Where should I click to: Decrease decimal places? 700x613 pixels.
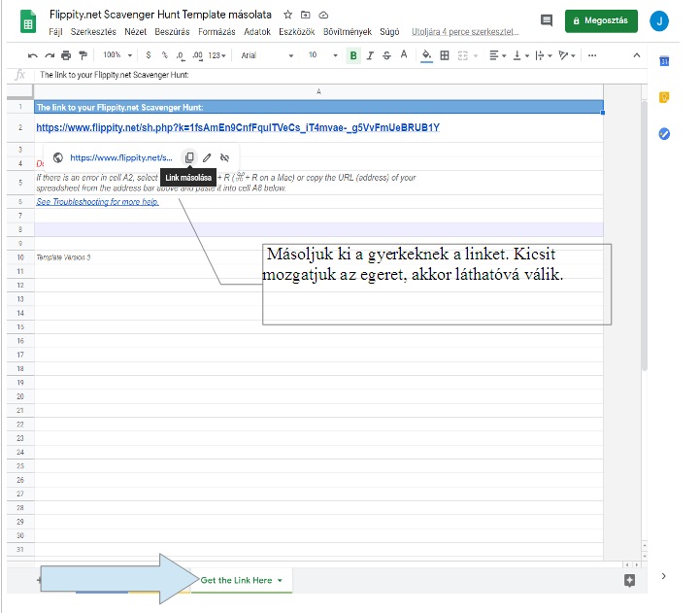(x=180, y=55)
